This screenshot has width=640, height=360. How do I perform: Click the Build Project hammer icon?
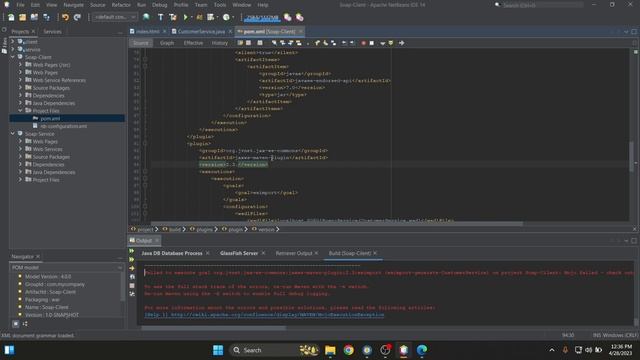(x=160, y=17)
